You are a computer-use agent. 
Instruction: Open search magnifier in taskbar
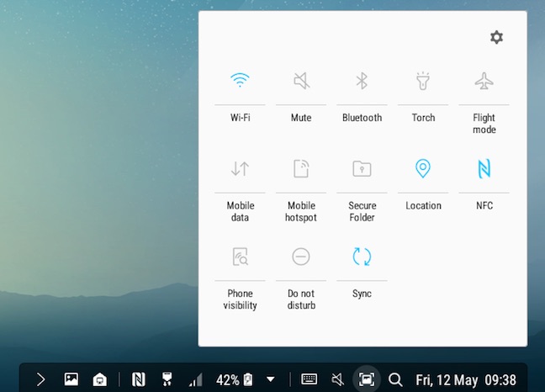(x=395, y=380)
